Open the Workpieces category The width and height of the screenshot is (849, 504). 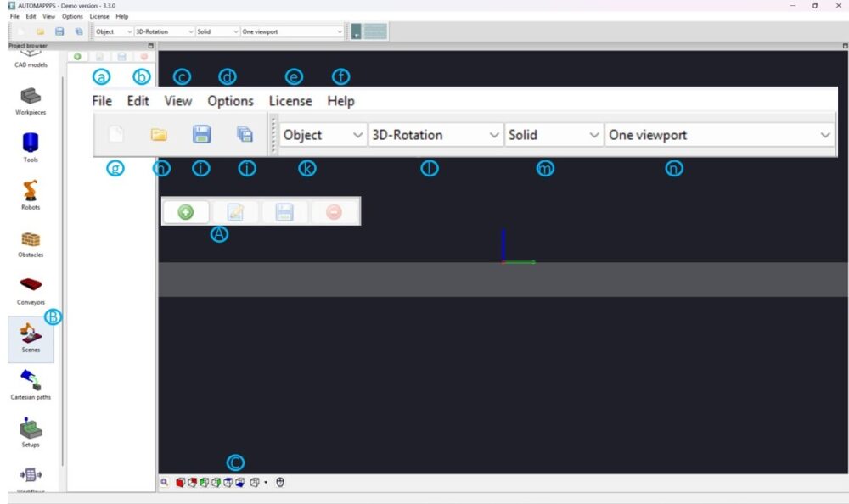pos(30,98)
